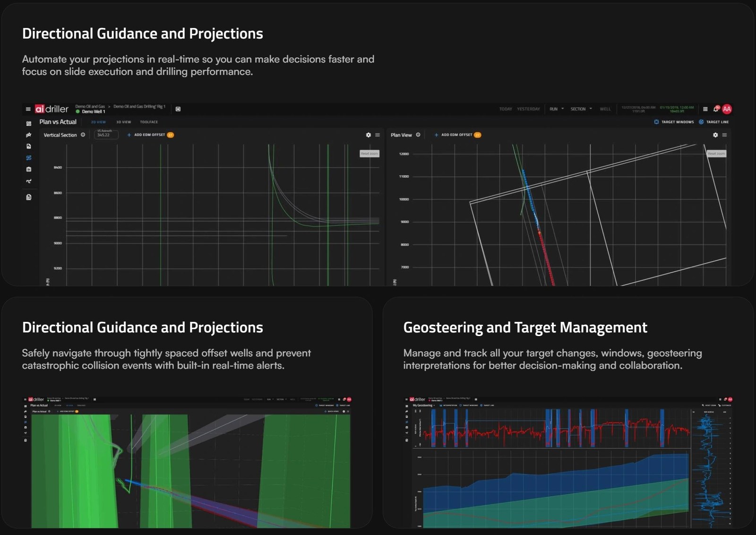
Task: Select the TODAY time filter
Action: click(506, 109)
